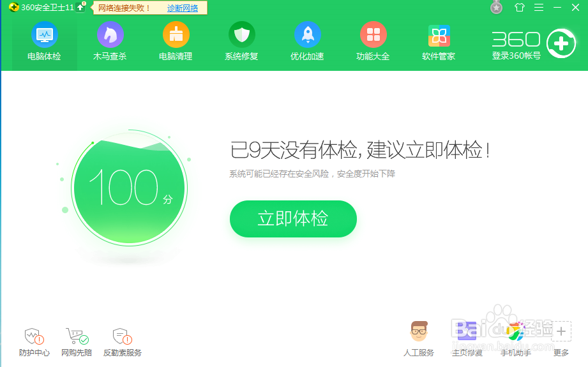Click the 360安全卫士11 title text
This screenshot has height=367, width=588.
pos(47,8)
